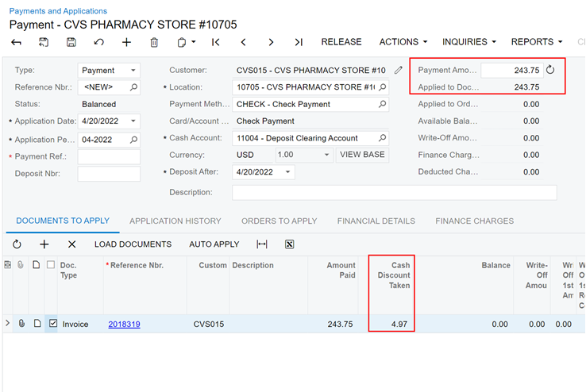Delete row with X icon
Image resolution: width=586 pixels, height=392 pixels.
point(71,244)
